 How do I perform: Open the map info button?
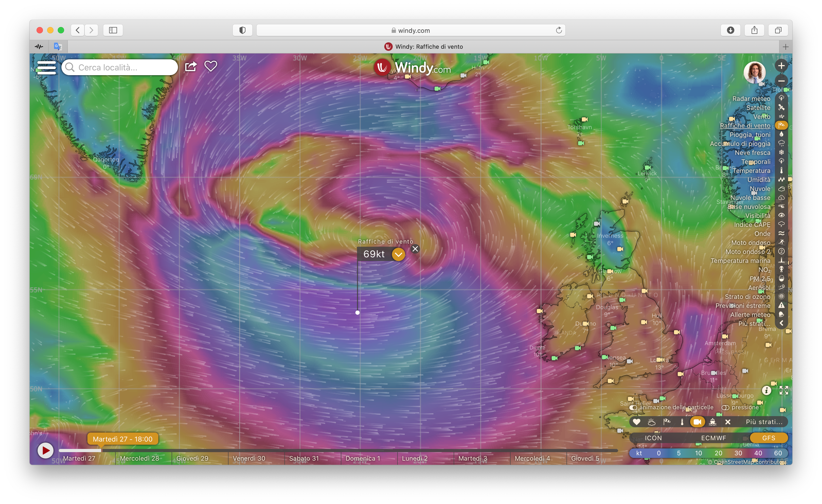click(767, 390)
